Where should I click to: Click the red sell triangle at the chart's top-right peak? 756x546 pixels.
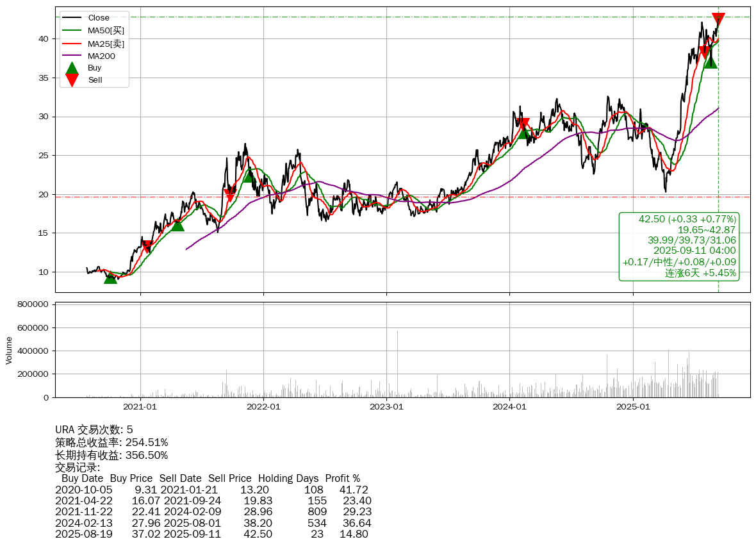pyautogui.click(x=718, y=19)
